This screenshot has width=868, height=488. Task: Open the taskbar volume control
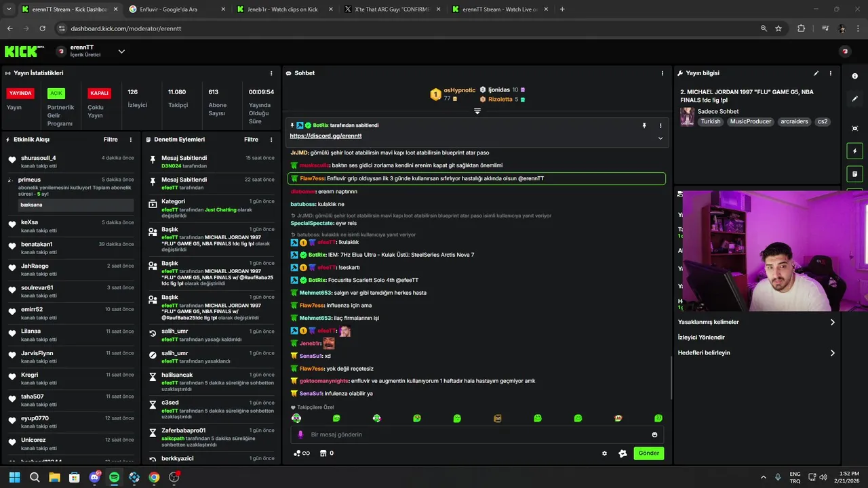(823, 477)
